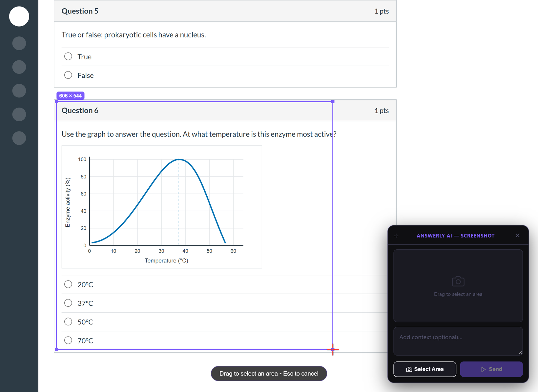Click the 'Temperature (°C)' axis label
Image resolution: width=538 pixels, height=392 pixels.
[166, 261]
